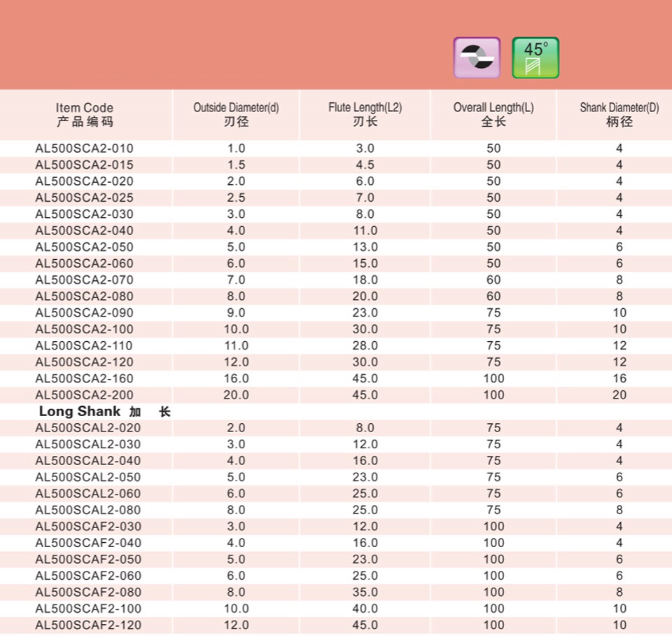Image resolution: width=672 pixels, height=636 pixels.
Task: Click item code AL500SCAL2-020
Action: pos(88,428)
